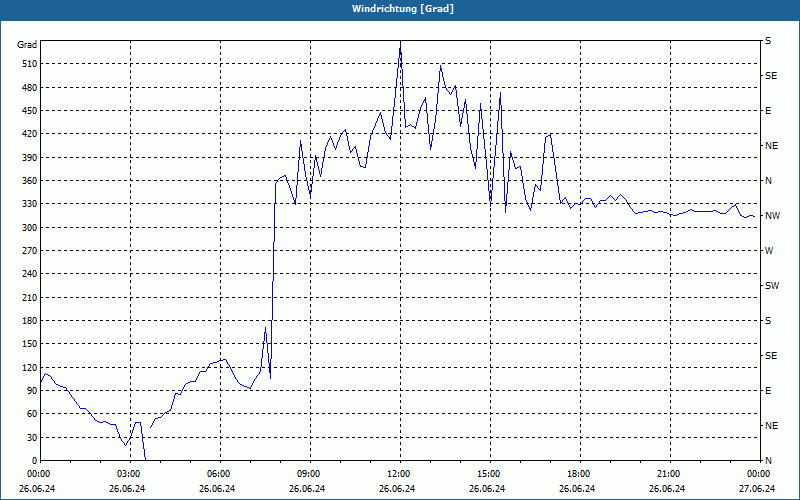Select the 0 y-axis value

click(35, 460)
